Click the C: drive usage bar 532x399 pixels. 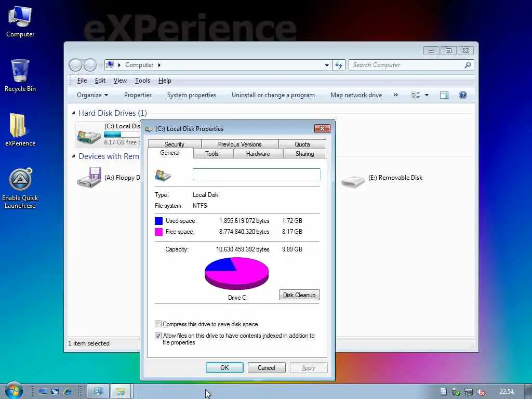pos(122,135)
